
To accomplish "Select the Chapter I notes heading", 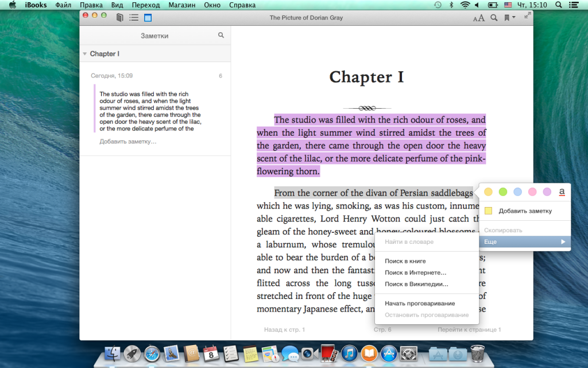I will pos(105,53).
